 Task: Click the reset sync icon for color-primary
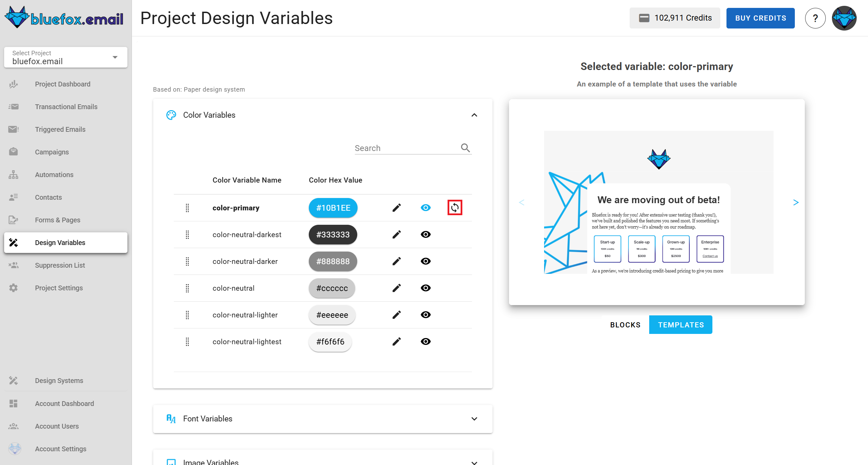pyautogui.click(x=455, y=208)
